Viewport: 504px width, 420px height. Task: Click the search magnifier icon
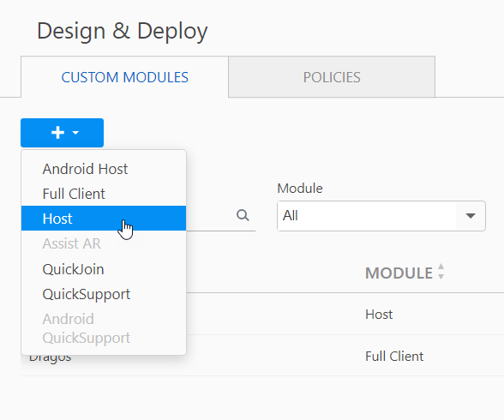tap(243, 215)
